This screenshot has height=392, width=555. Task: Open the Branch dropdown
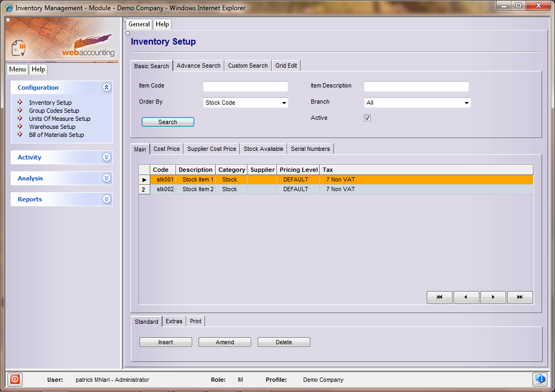466,103
